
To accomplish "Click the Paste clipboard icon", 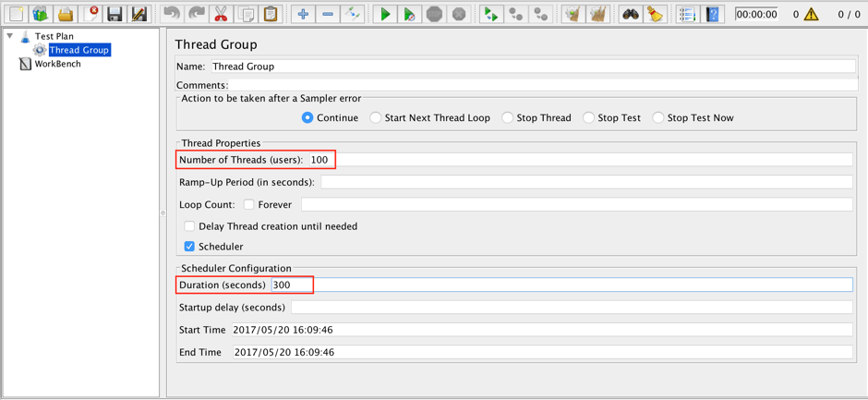I will pos(271,14).
